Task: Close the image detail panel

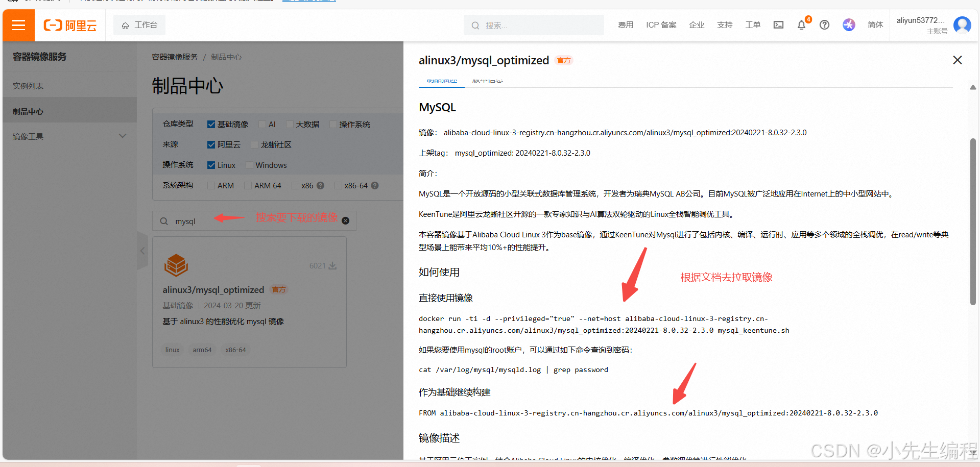Action: pos(958,60)
